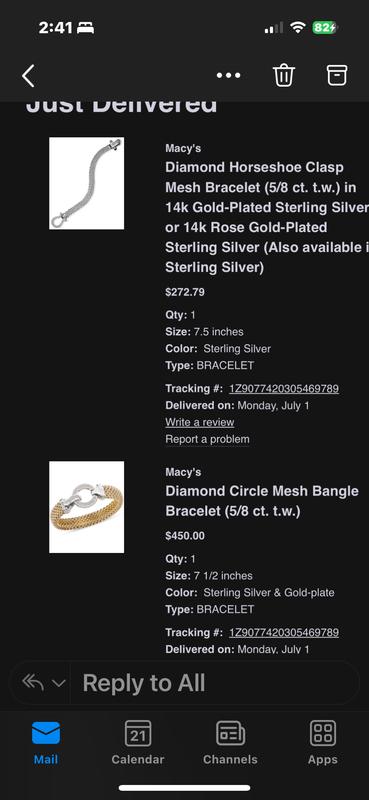Open the Apps tab
Viewport: 369px width, 800px height.
(323, 742)
